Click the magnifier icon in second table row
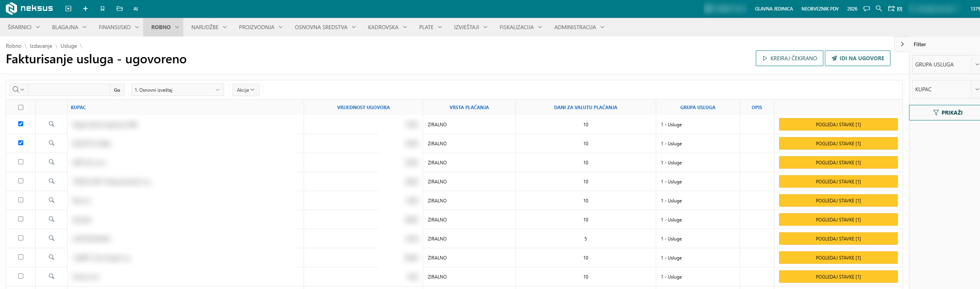The width and height of the screenshot is (980, 289). tap(51, 143)
